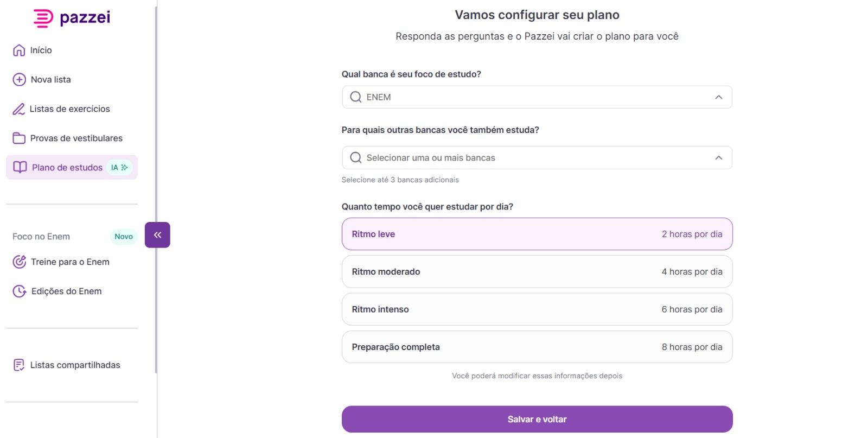
Task: Click the Treine para o Enem target icon
Action: (19, 262)
